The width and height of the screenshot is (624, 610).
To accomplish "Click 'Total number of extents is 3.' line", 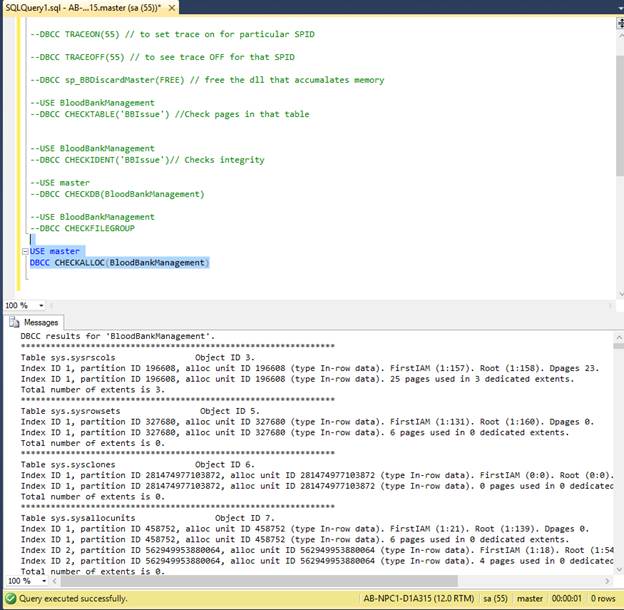I will 93,390.
